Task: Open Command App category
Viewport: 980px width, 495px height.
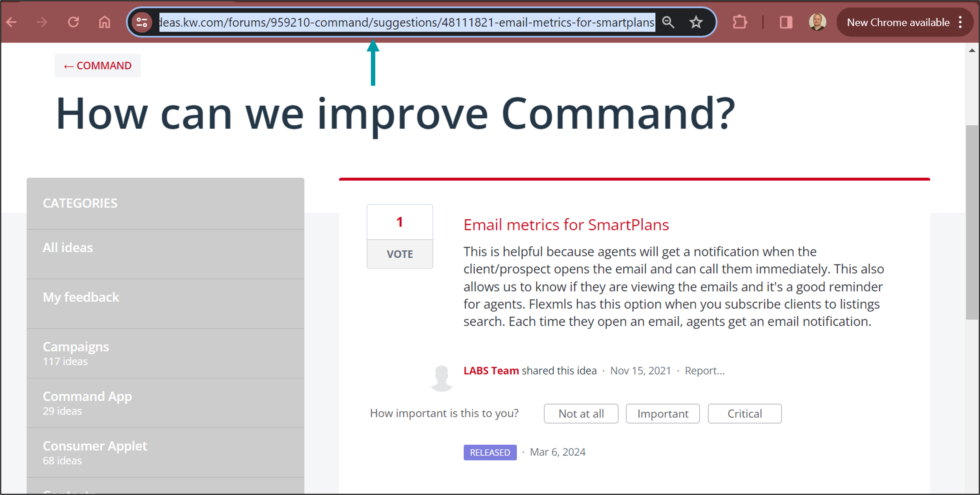Action: [165, 403]
